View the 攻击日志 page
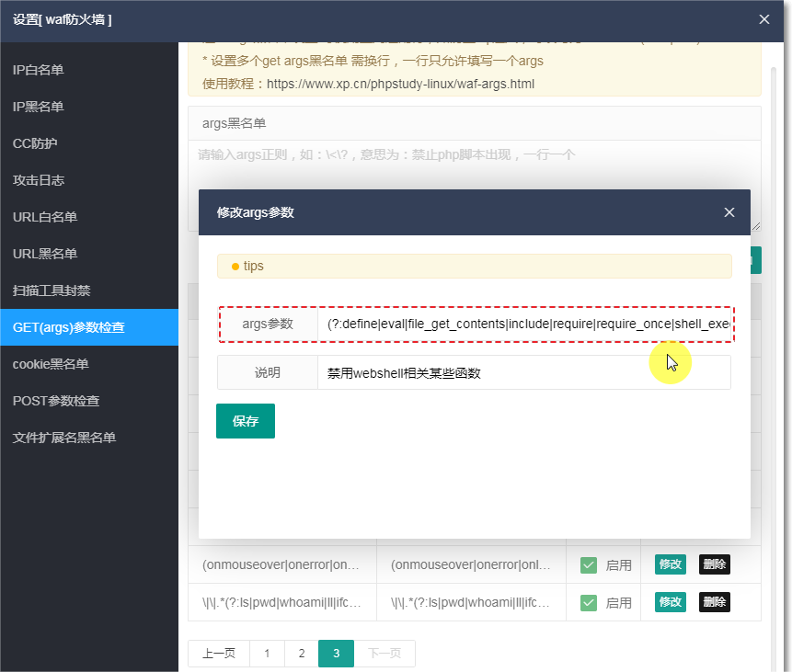 point(89,180)
